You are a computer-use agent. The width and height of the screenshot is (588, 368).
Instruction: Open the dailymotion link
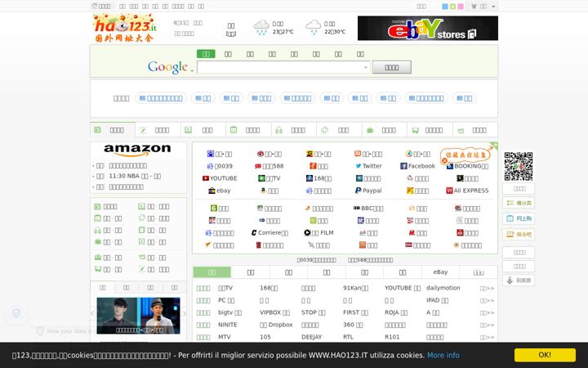443,288
